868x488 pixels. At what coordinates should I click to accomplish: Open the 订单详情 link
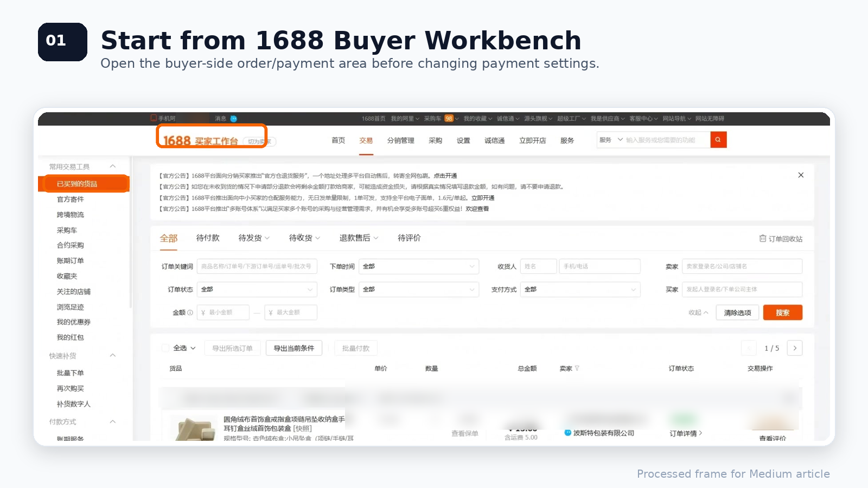[x=686, y=433]
